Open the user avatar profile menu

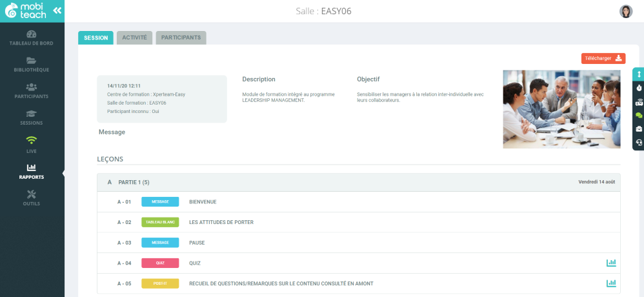pos(626,11)
